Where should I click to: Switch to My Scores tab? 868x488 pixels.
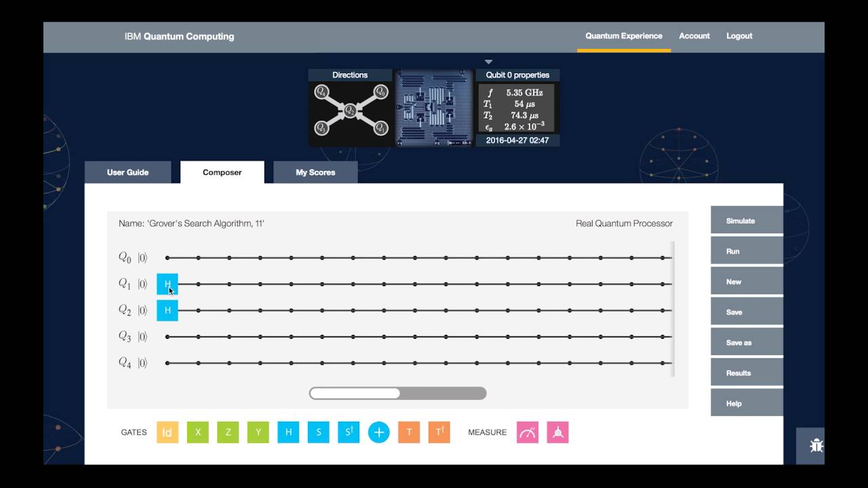pos(315,172)
